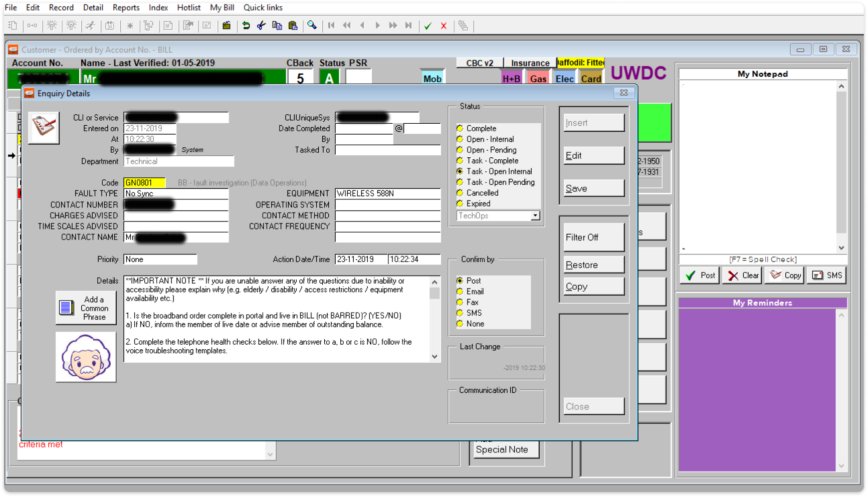Open the File menu
868x497 pixels.
tap(11, 8)
